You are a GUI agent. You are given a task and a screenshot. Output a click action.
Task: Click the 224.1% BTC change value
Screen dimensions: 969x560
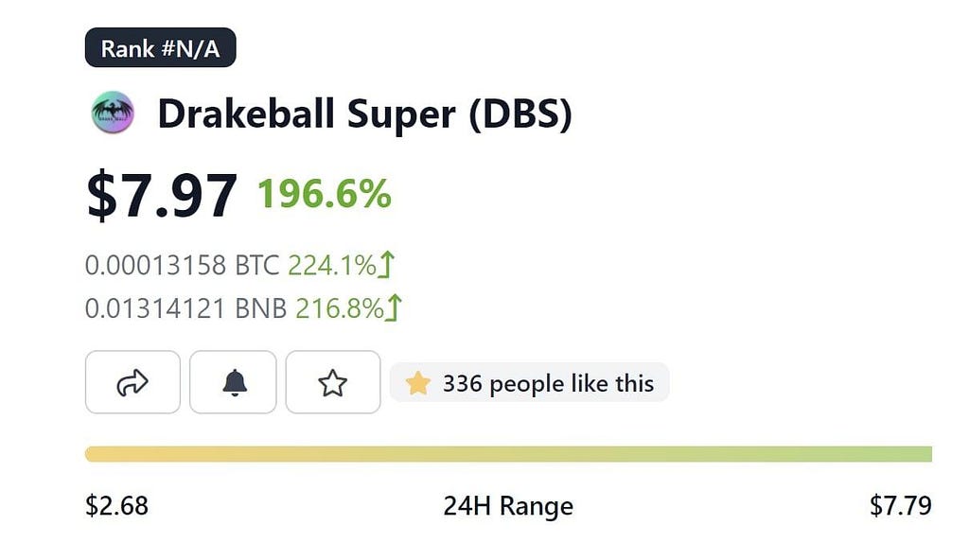[332, 265]
